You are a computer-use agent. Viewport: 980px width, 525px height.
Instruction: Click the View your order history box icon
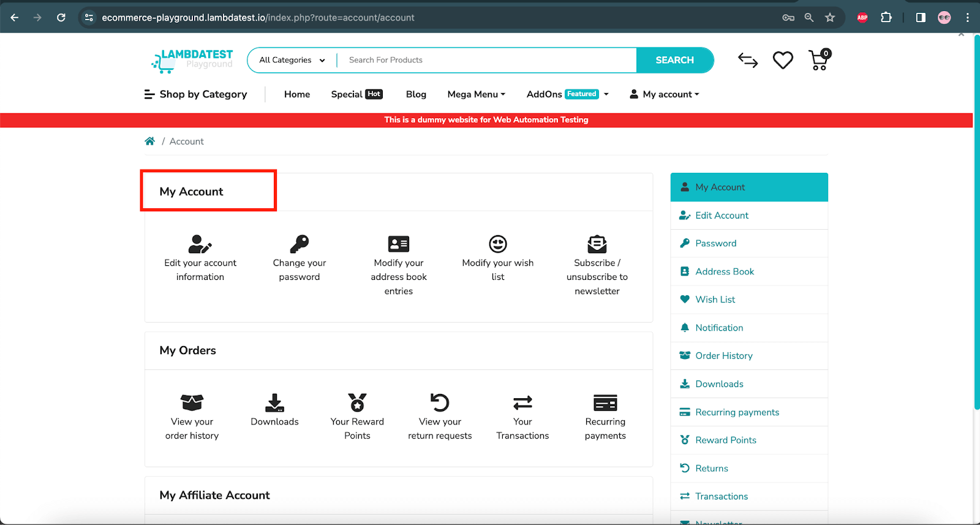[192, 402]
